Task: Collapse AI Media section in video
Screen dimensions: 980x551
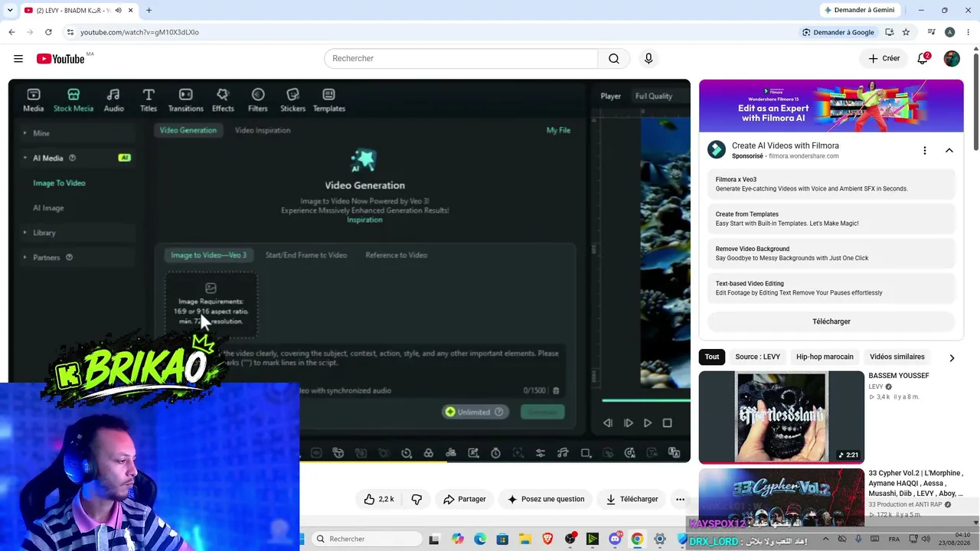Action: pyautogui.click(x=24, y=158)
